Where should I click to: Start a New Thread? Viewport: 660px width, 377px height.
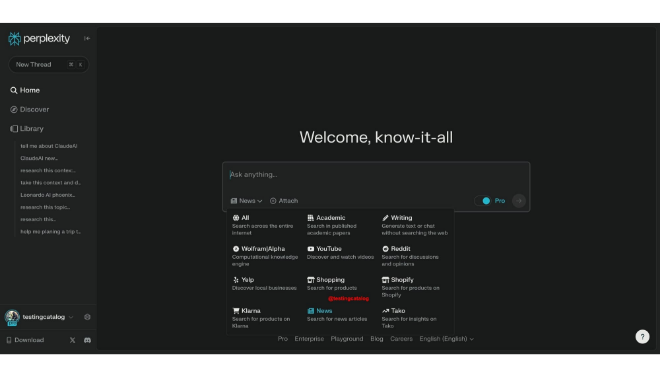48,64
